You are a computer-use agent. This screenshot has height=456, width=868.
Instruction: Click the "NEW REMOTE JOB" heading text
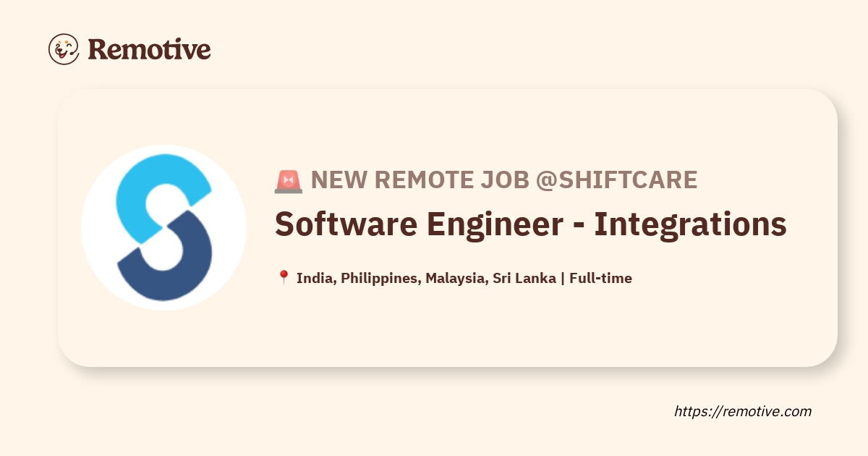(x=420, y=180)
